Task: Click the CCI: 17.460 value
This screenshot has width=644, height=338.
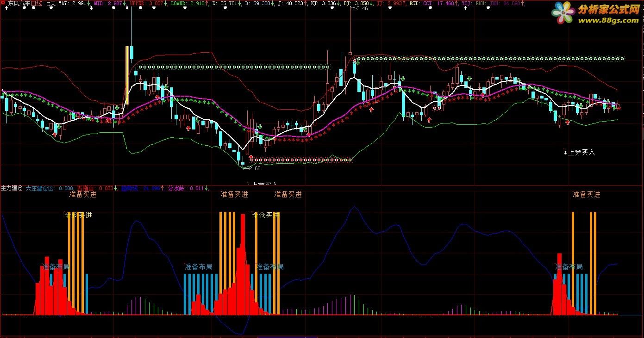Action: (438, 3)
